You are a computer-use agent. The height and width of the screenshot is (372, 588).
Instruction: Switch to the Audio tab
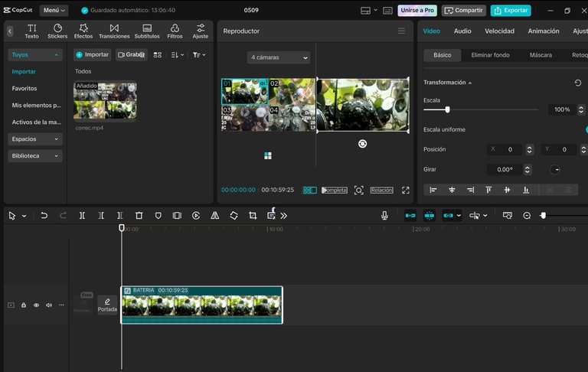click(462, 31)
